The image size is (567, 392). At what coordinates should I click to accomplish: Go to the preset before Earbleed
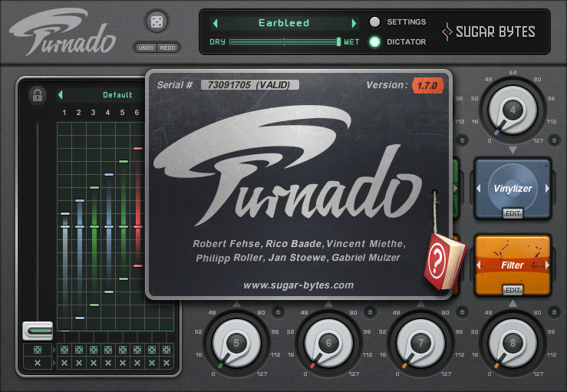point(216,24)
